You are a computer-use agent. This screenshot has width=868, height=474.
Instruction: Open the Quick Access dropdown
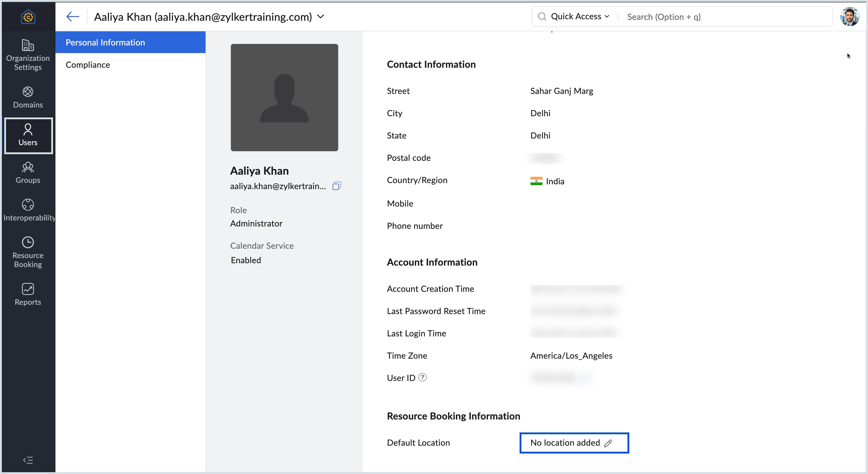[580, 17]
